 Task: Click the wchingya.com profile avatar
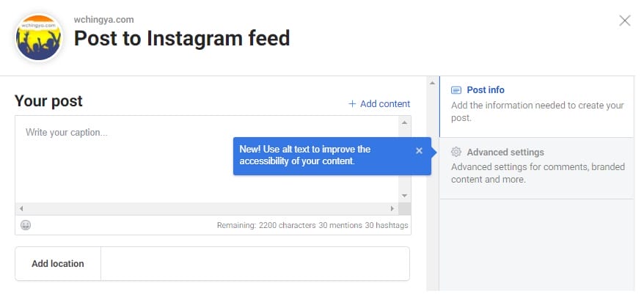coord(39,37)
